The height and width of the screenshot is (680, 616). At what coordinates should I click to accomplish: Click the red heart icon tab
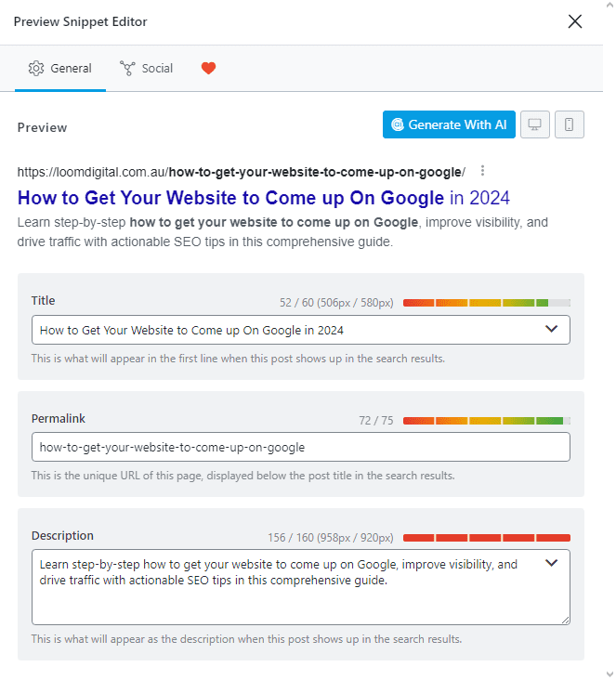tap(208, 68)
